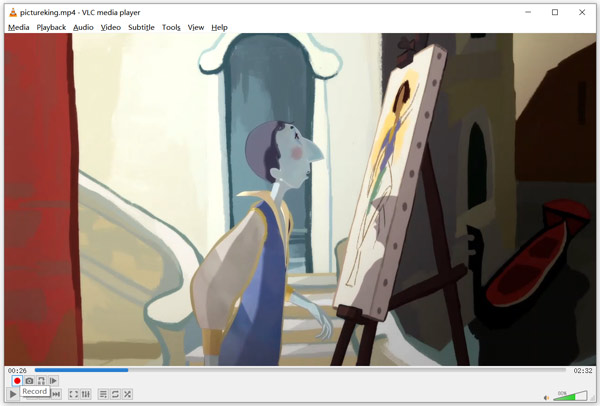The height and width of the screenshot is (406, 600).
Task: Show the playlist panel
Action: 103,394
